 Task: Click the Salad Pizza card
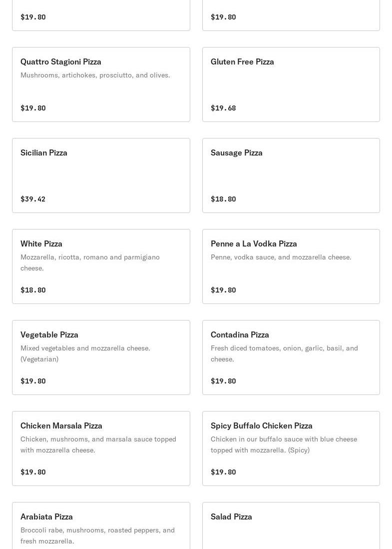(x=291, y=525)
